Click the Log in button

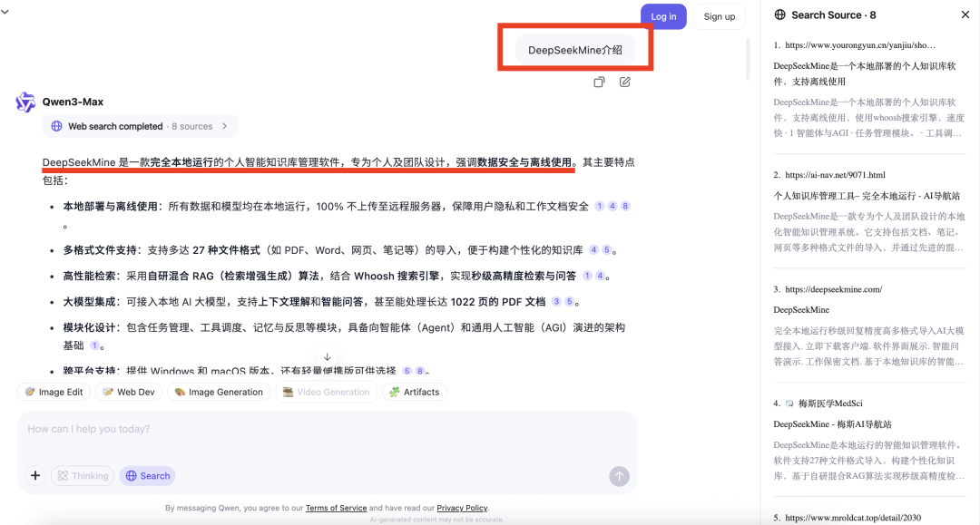[x=663, y=16]
